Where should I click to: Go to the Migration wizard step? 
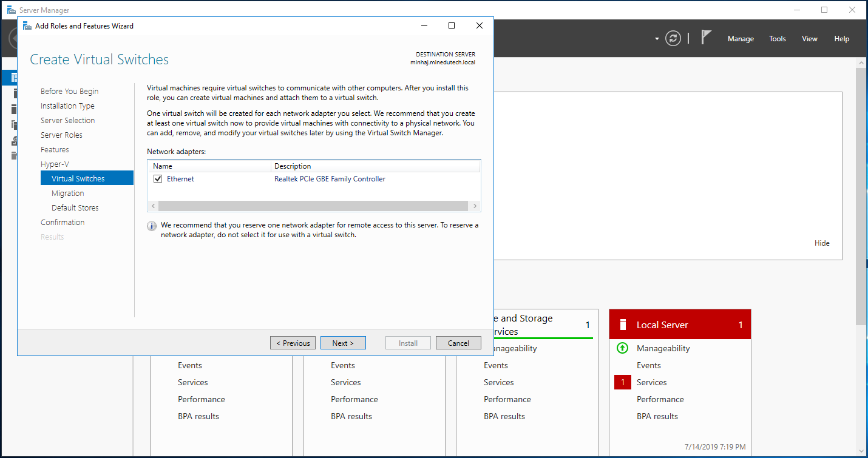click(x=68, y=194)
